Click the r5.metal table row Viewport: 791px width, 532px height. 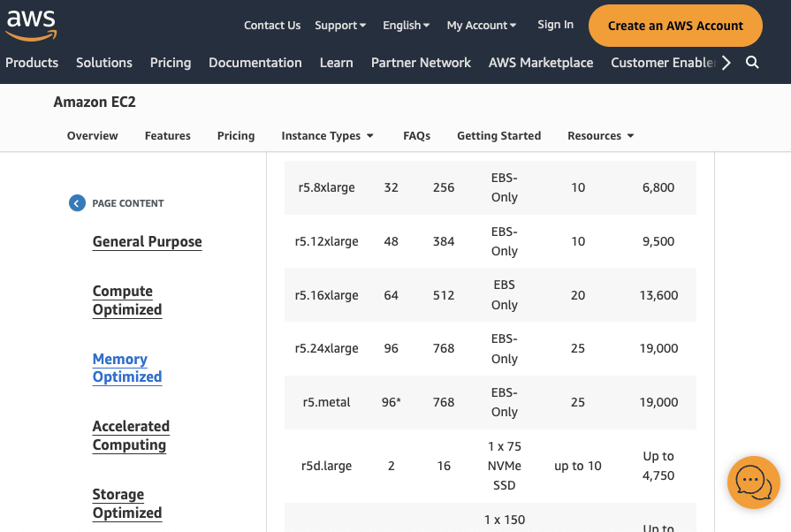click(x=490, y=402)
